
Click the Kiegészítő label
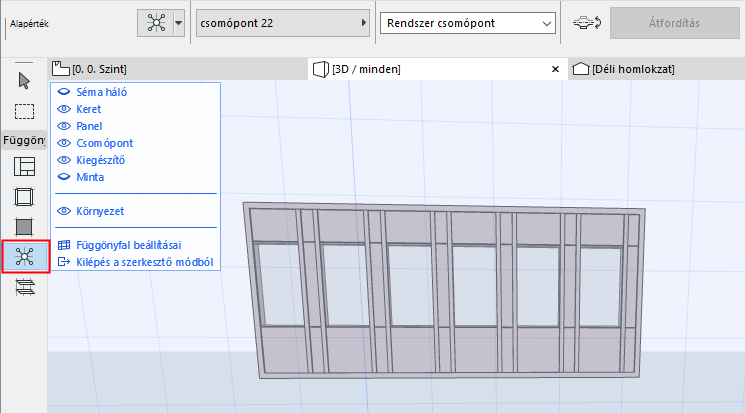pyautogui.click(x=100, y=160)
